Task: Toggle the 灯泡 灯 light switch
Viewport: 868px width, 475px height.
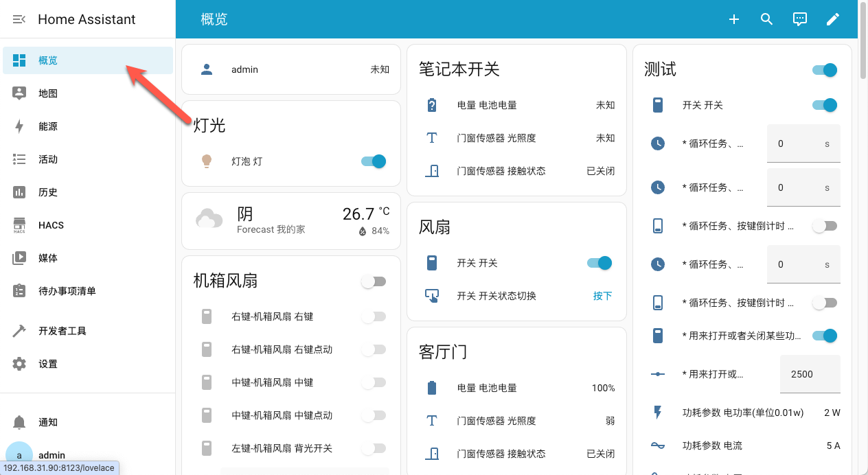Action: click(x=372, y=161)
